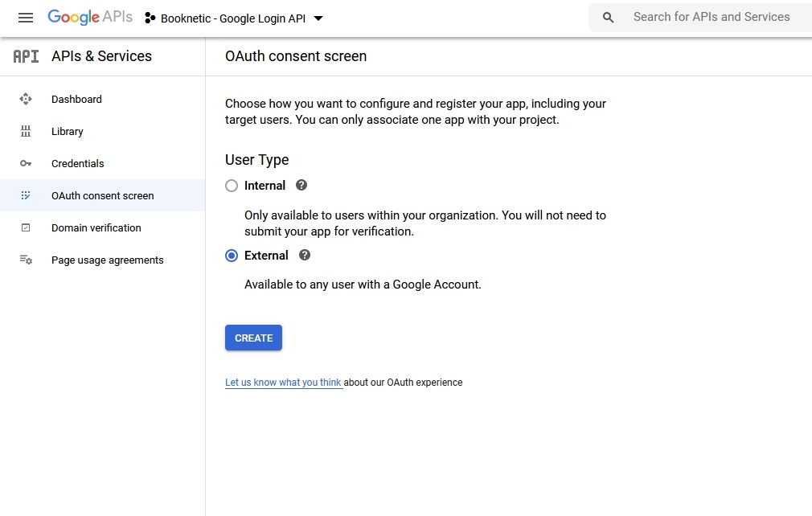Click the project picker organization icon

149,17
